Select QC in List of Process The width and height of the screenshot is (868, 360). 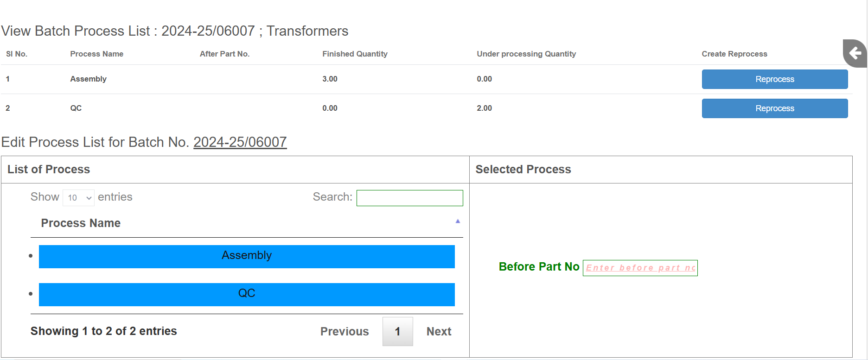coord(247,294)
